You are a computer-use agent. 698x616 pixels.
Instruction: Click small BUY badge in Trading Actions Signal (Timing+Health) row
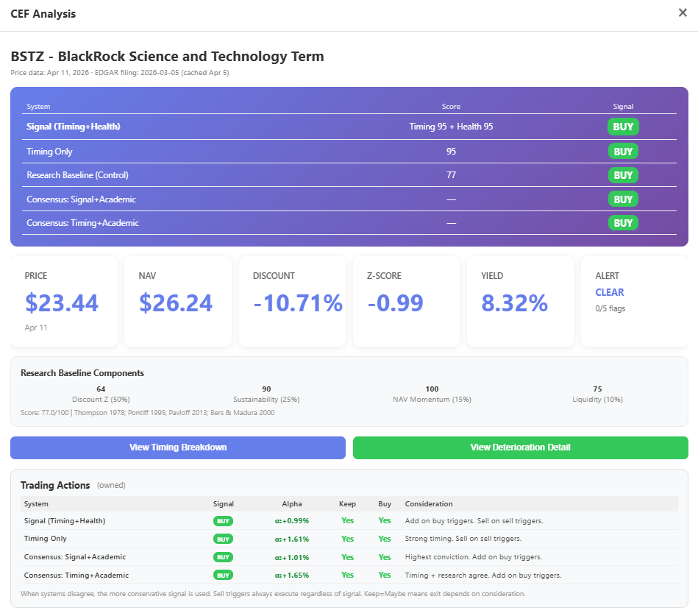tap(223, 520)
